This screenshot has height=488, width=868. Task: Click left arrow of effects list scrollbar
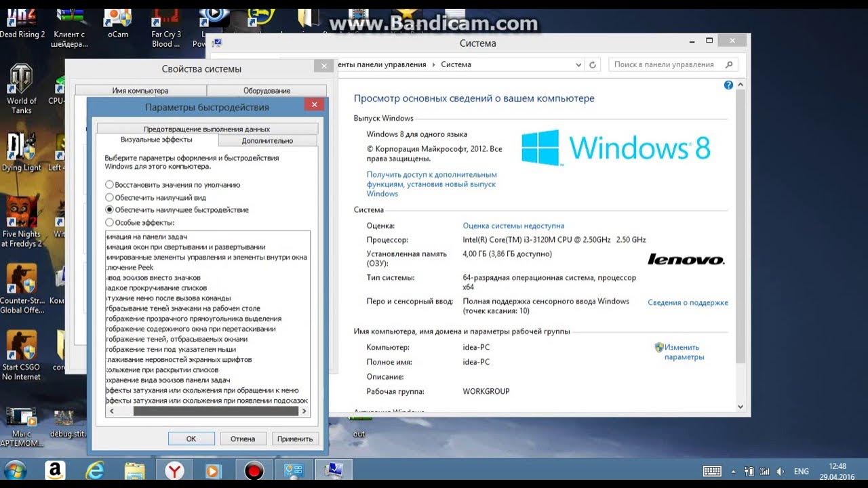(x=111, y=411)
